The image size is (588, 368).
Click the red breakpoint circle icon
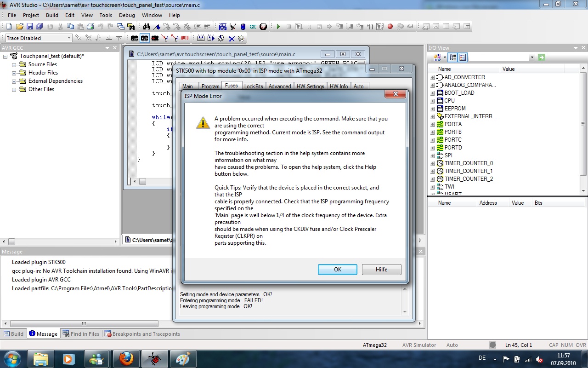(x=390, y=27)
